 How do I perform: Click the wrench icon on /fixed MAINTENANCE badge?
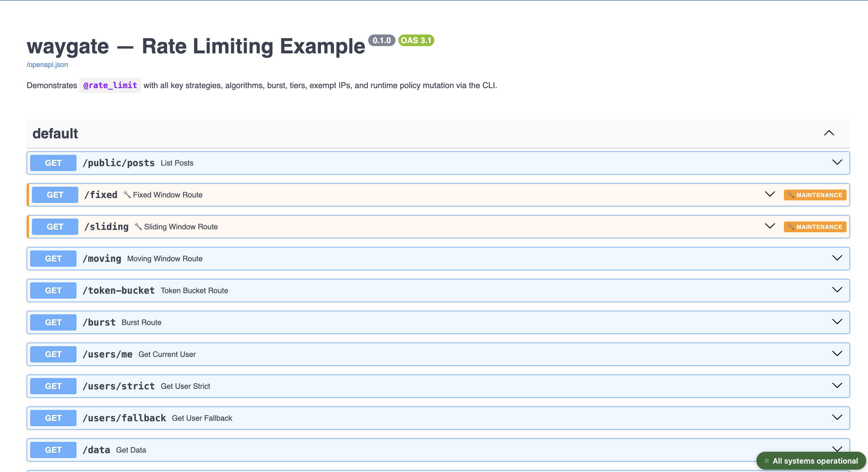click(x=791, y=195)
